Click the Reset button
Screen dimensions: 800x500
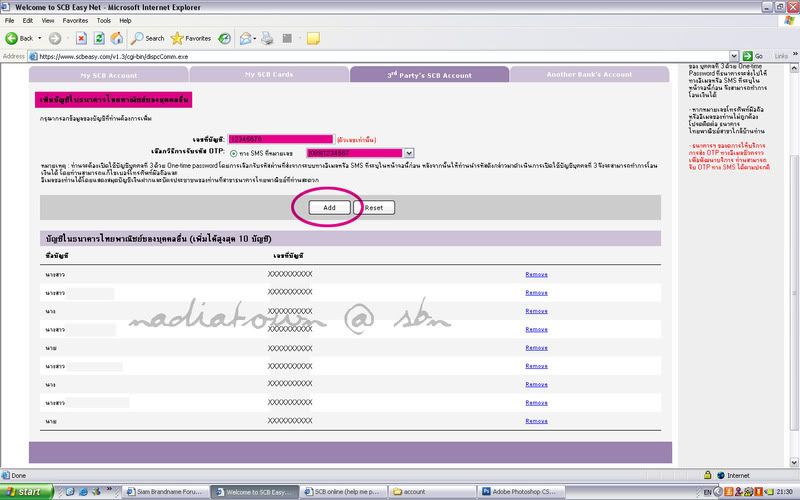coord(374,208)
